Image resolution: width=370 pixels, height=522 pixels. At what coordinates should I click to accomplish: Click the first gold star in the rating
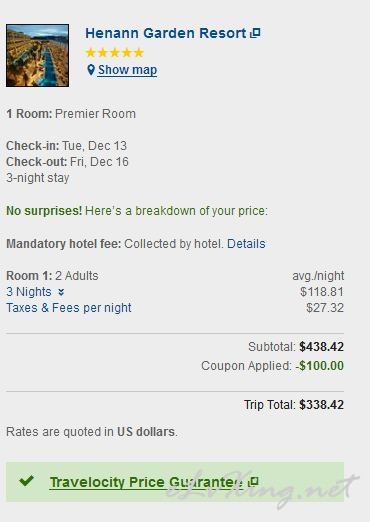91,53
